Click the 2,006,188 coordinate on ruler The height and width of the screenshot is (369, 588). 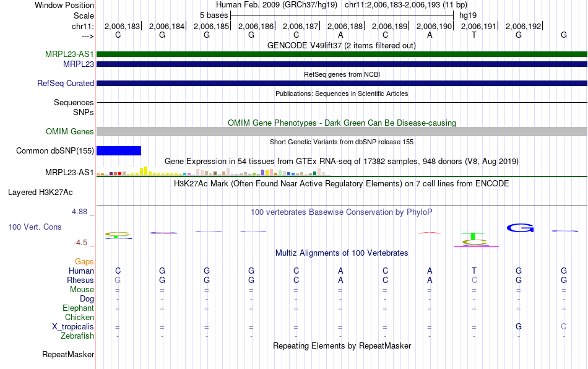click(345, 26)
